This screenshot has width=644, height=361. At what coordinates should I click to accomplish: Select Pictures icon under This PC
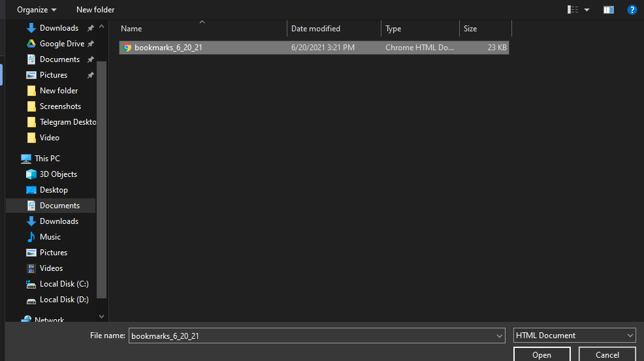click(31, 253)
